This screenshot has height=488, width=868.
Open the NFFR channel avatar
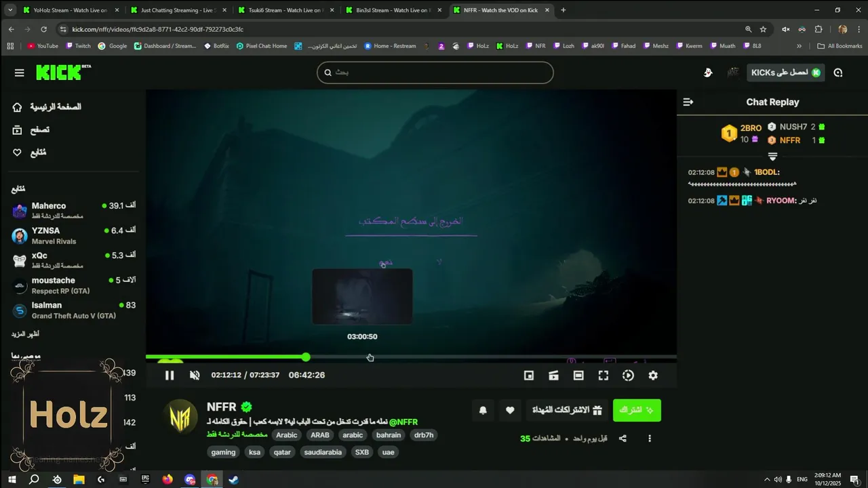click(181, 417)
